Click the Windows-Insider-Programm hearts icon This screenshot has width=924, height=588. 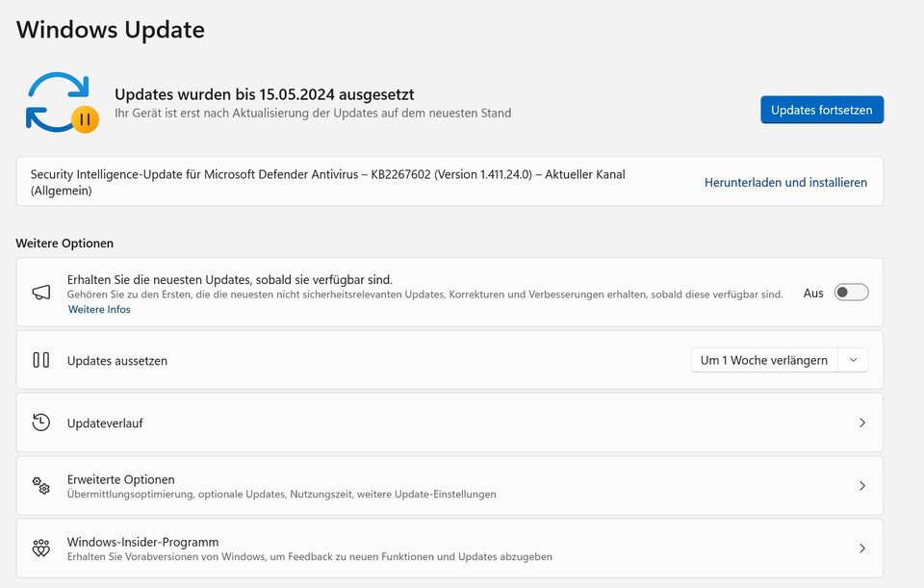pos(40,549)
